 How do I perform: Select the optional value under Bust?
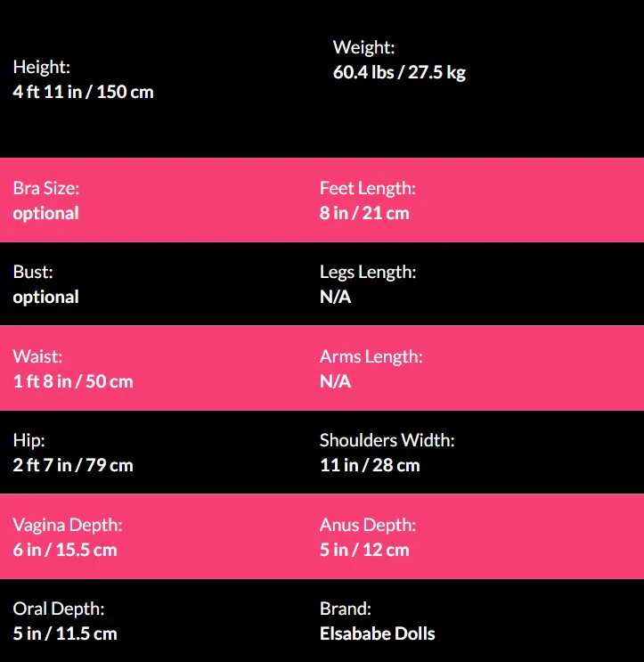pyautogui.click(x=45, y=297)
